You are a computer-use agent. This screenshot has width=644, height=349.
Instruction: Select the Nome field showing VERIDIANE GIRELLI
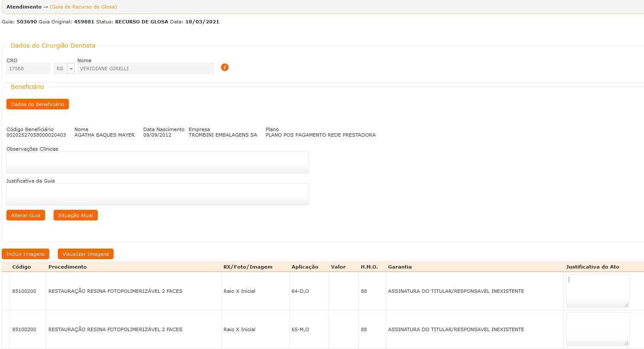(x=145, y=69)
